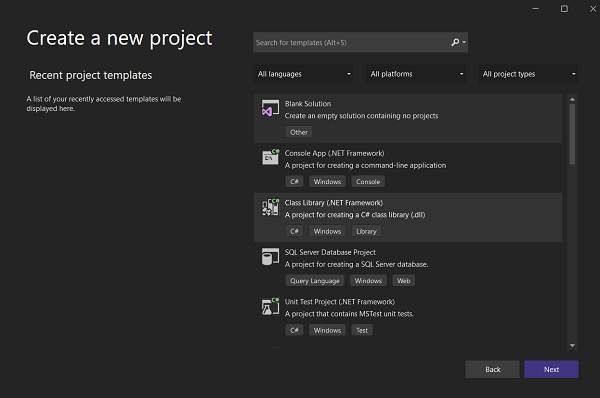Click 'A project for creating a command-line application'

(x=365, y=165)
